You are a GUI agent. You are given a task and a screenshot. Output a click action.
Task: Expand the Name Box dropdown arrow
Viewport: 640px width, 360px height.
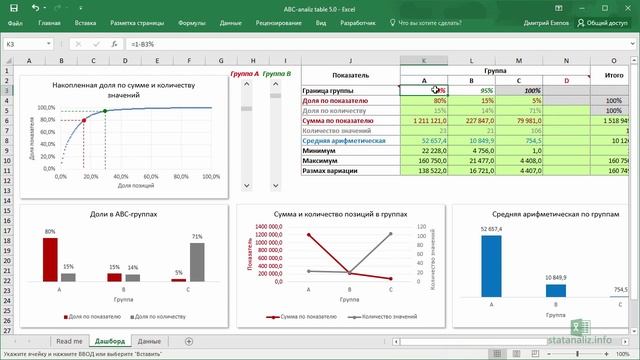pyautogui.click(x=49, y=44)
